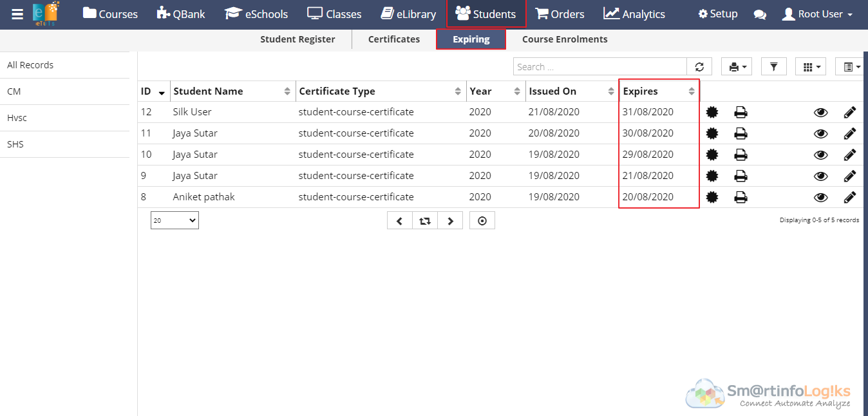The image size is (868, 416).
Task: Open the Analytics menu
Action: pos(634,14)
